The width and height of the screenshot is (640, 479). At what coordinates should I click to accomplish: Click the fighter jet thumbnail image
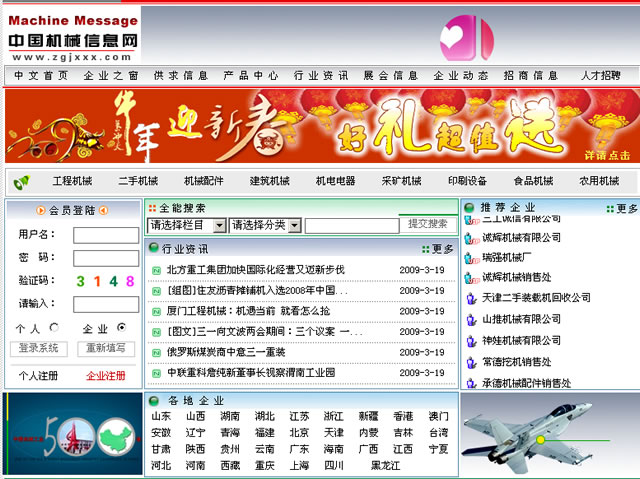click(548, 435)
